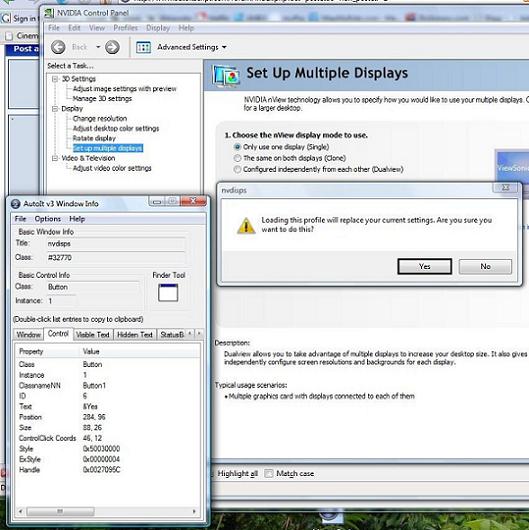Select Set up multiple displays task
Viewport: 529px width, 530px height.
(x=108, y=148)
